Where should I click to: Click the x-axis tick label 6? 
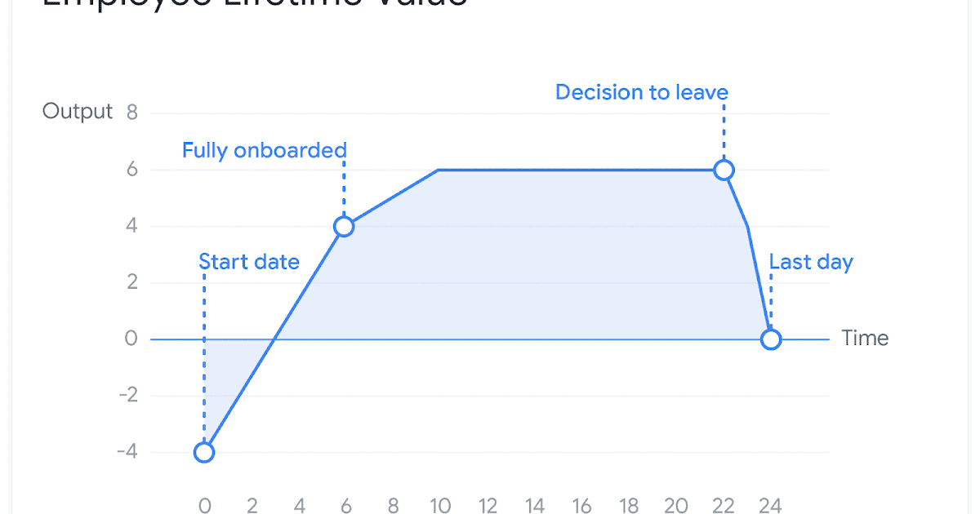(346, 506)
